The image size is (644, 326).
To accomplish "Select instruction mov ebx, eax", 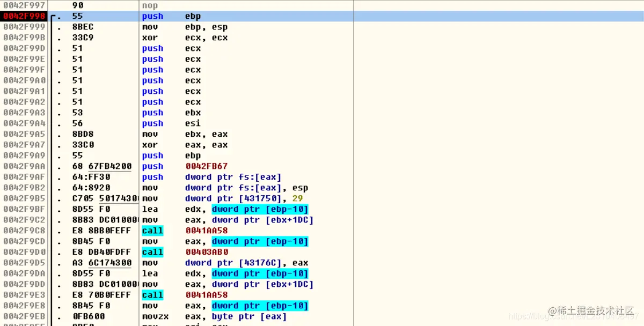I will click(185, 134).
